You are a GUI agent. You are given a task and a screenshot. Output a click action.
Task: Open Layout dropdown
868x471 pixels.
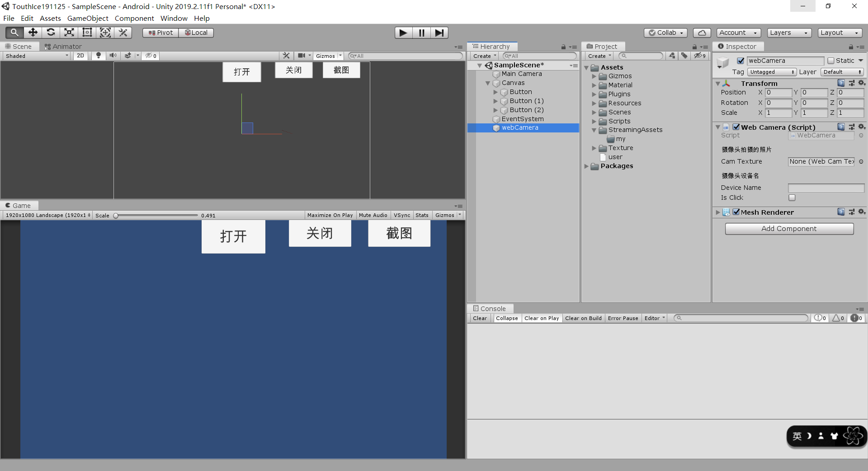pyautogui.click(x=840, y=33)
